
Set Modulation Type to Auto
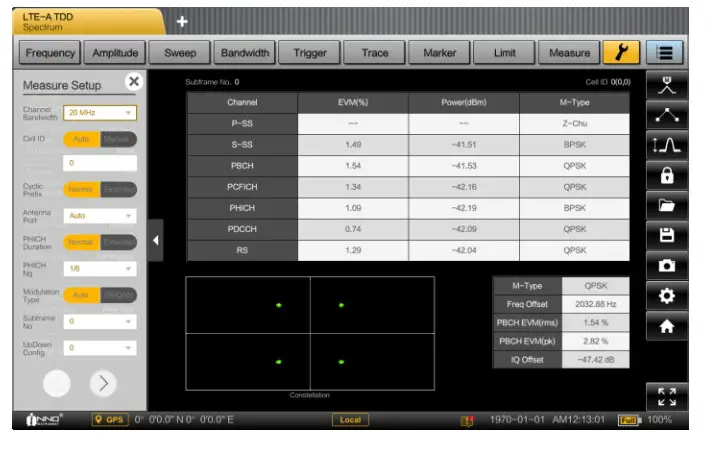[82, 295]
